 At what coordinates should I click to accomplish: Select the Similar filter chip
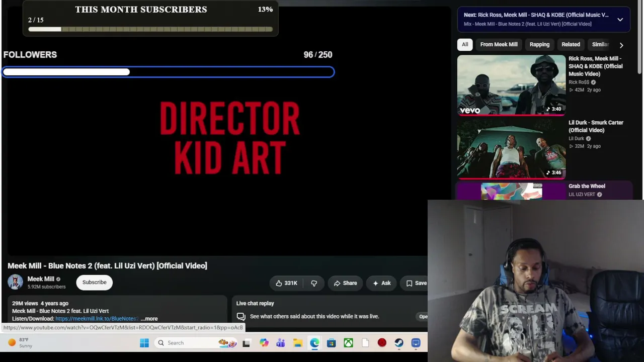tap(600, 44)
